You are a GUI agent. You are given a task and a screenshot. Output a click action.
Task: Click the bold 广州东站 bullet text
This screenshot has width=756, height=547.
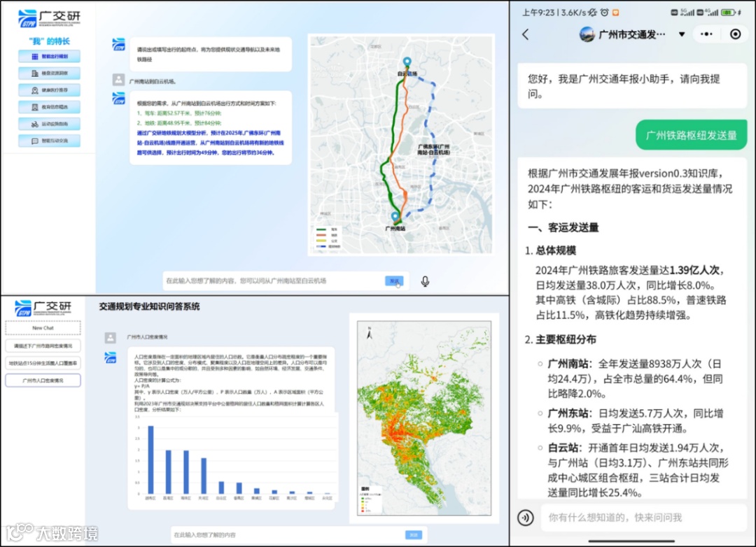pyautogui.click(x=568, y=413)
